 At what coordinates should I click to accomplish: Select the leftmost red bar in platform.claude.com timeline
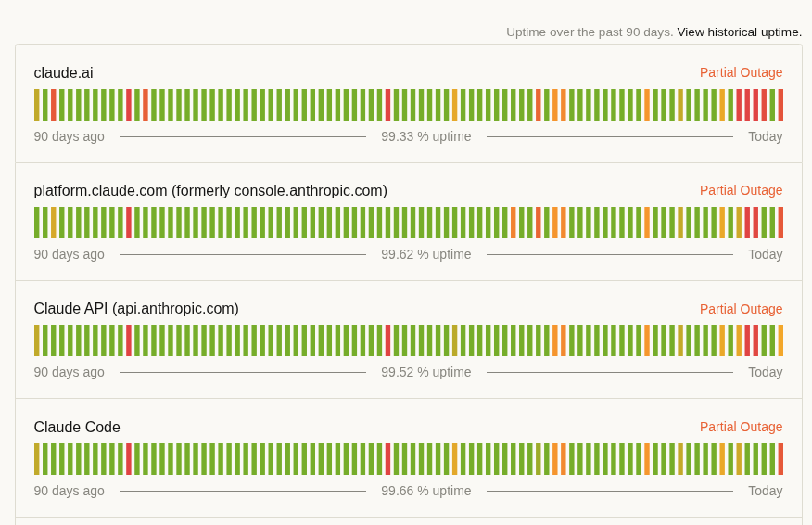coord(129,223)
